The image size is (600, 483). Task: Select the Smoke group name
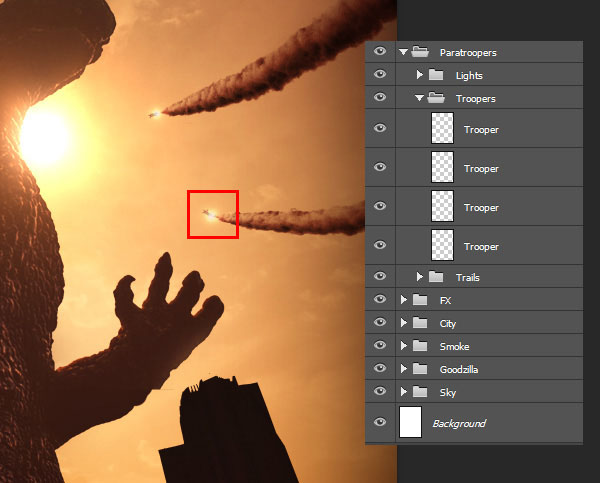pos(454,347)
